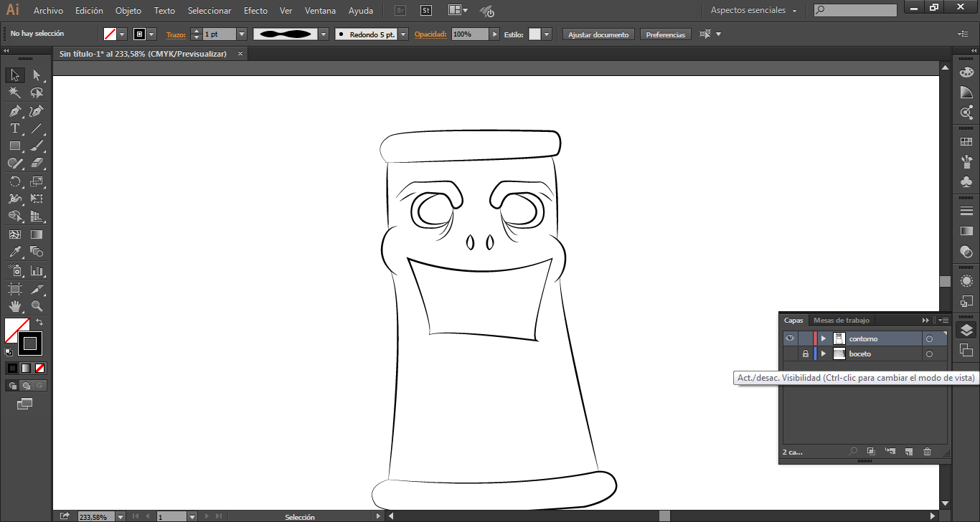Activate the Eyedropper tool

14,252
